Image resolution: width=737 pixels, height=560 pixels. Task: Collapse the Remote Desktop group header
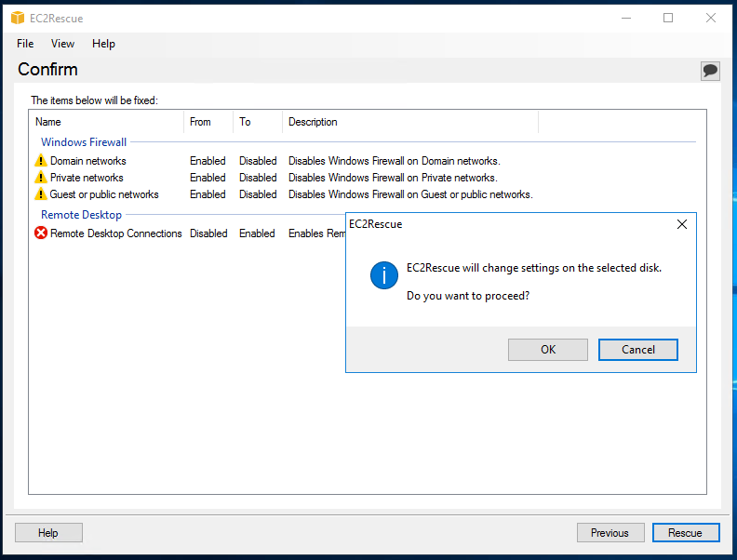tap(81, 215)
